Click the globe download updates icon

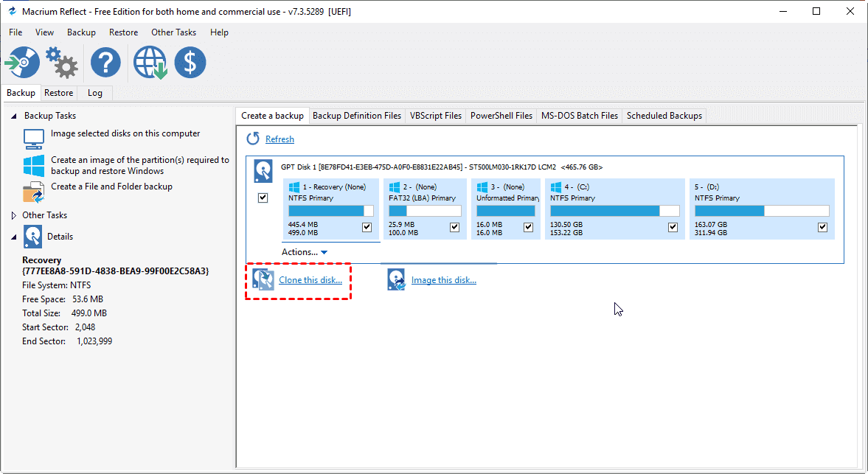[150, 63]
